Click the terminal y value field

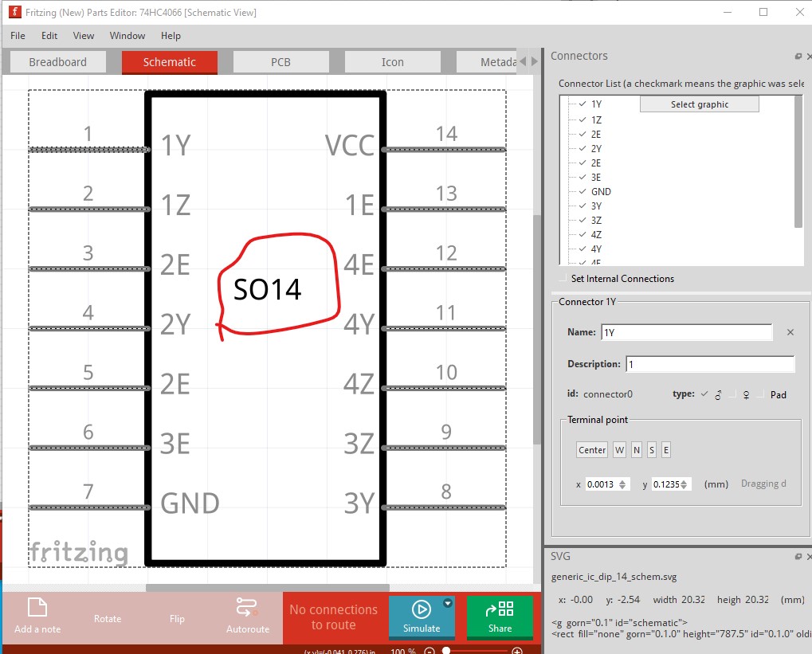666,484
